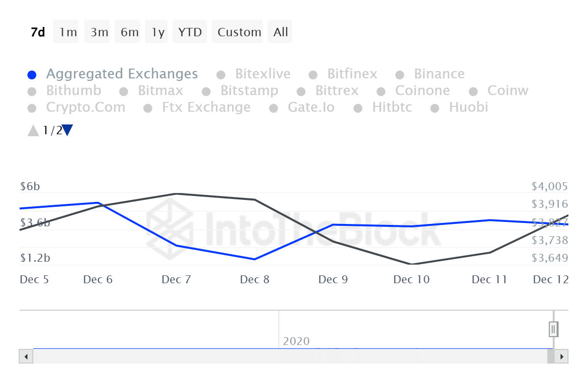Go to previous legend page arrow

tap(33, 130)
